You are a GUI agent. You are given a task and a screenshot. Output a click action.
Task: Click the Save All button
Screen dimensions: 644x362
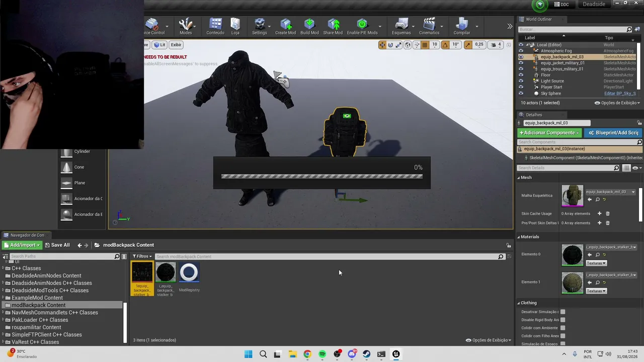coord(57,245)
